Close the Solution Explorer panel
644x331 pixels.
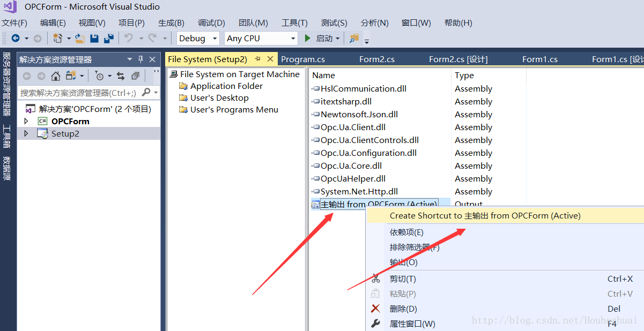(152, 59)
